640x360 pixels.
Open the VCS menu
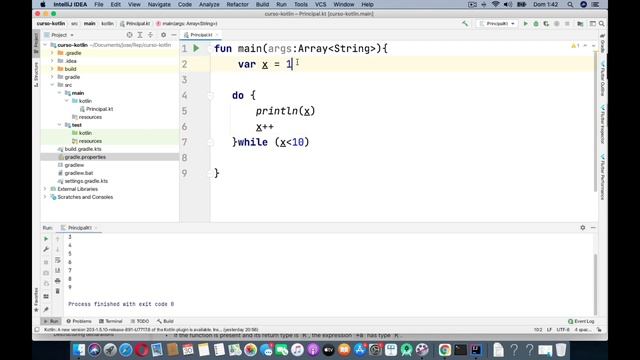pyautogui.click(x=320, y=4)
